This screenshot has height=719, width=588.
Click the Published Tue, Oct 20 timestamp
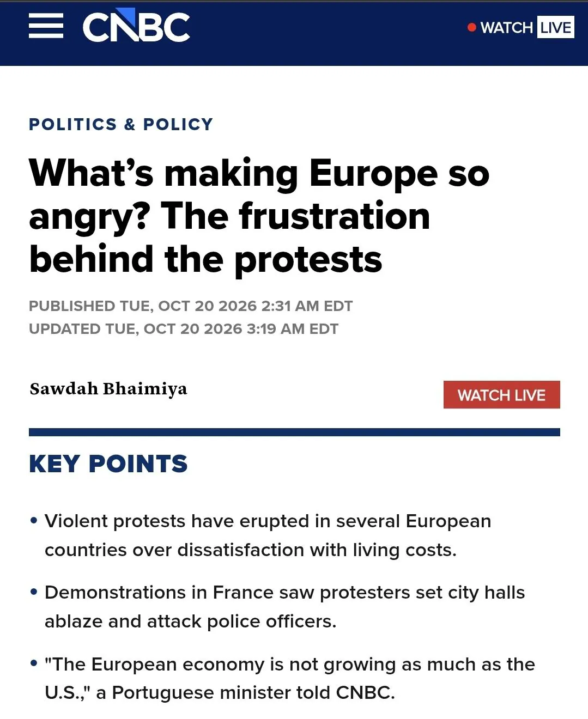[x=191, y=306]
